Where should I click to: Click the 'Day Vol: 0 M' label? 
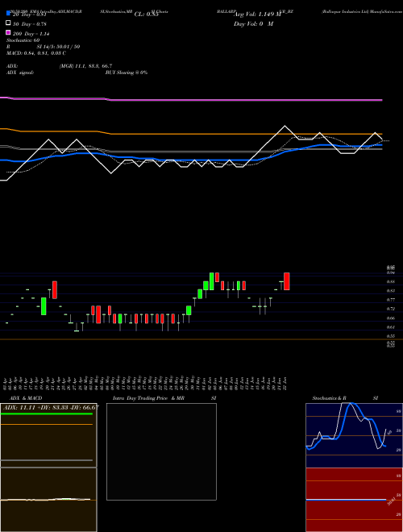tap(253, 24)
